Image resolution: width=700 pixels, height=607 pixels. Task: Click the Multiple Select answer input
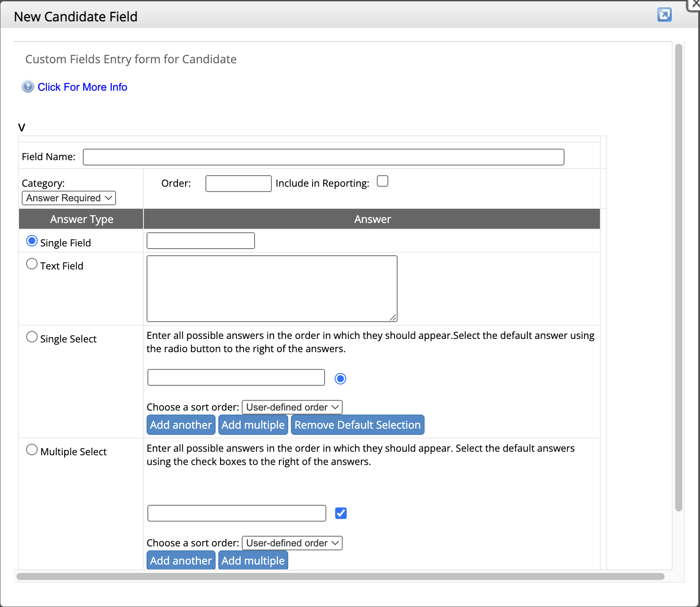coord(237,513)
